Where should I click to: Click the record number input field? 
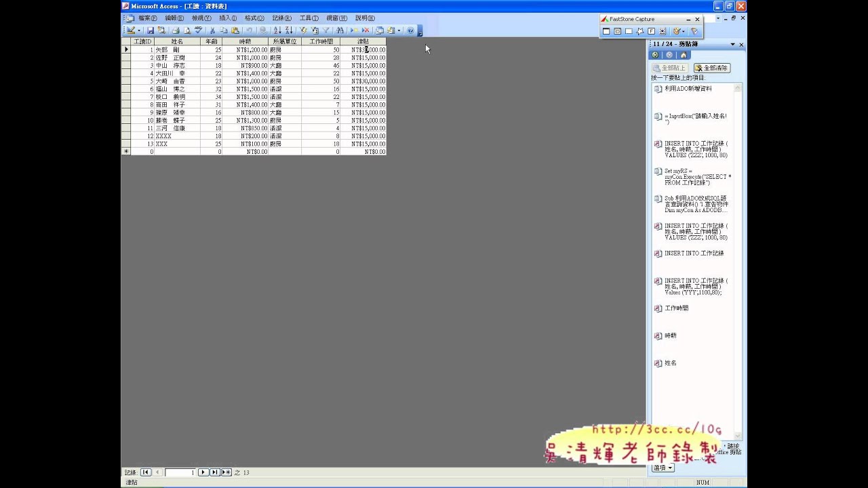click(180, 472)
